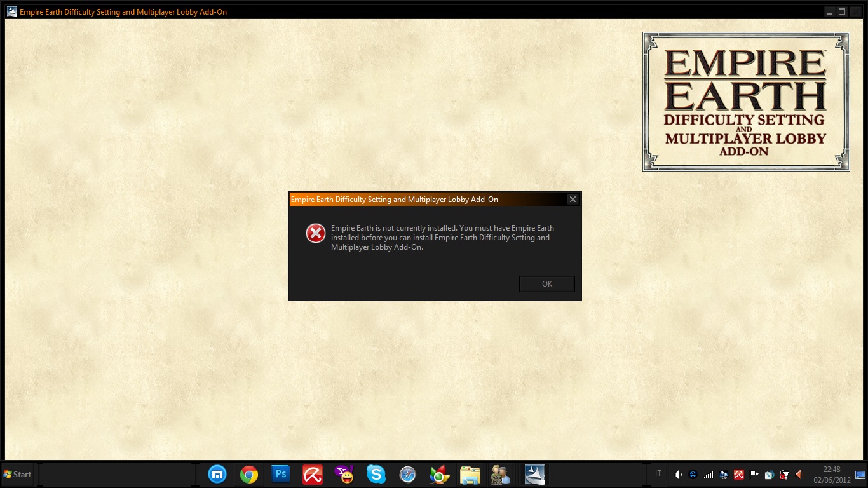Click the Show Desktop button
Screen dimensions: 868x488
[860, 475]
